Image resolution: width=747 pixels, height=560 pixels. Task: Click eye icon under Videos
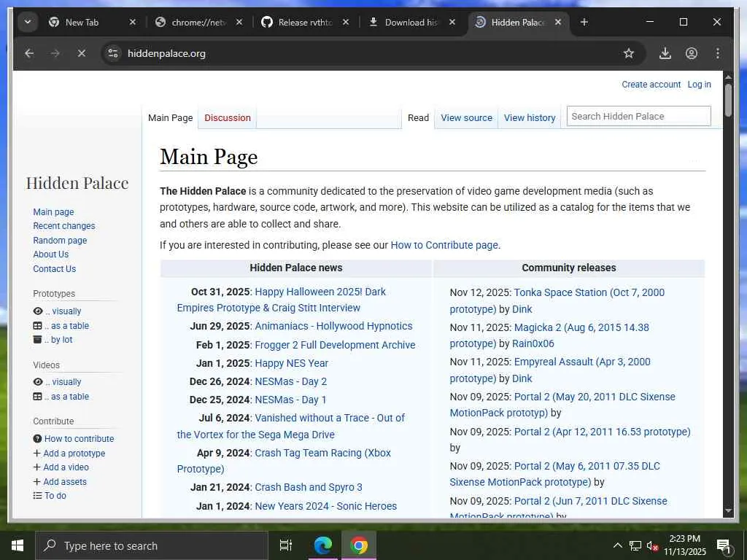(38, 382)
